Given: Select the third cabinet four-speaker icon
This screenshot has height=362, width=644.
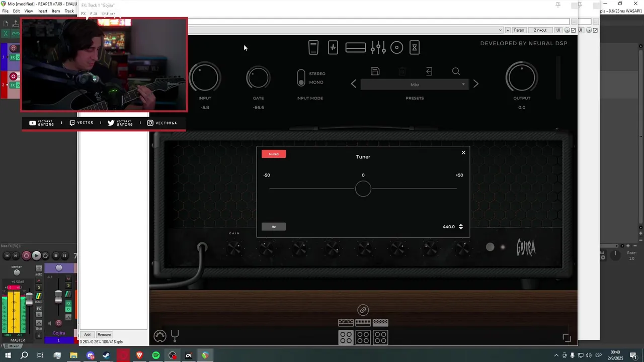Looking at the screenshot, I should 380,337.
